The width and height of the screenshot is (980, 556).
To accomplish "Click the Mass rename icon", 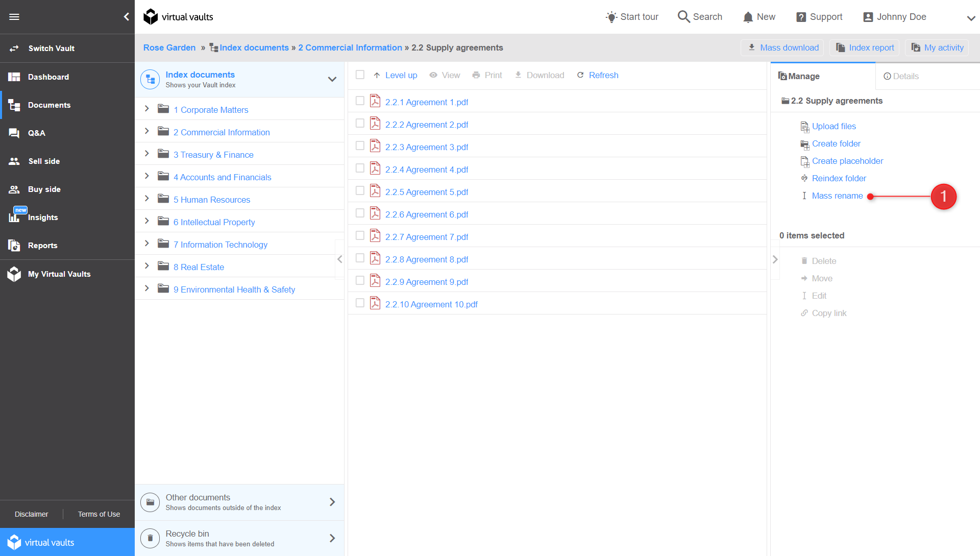I will [804, 196].
